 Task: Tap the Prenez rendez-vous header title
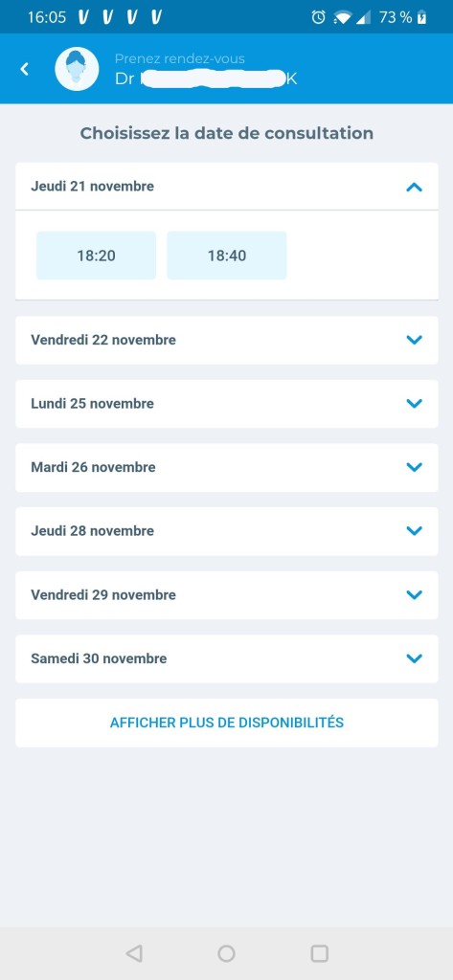point(180,58)
